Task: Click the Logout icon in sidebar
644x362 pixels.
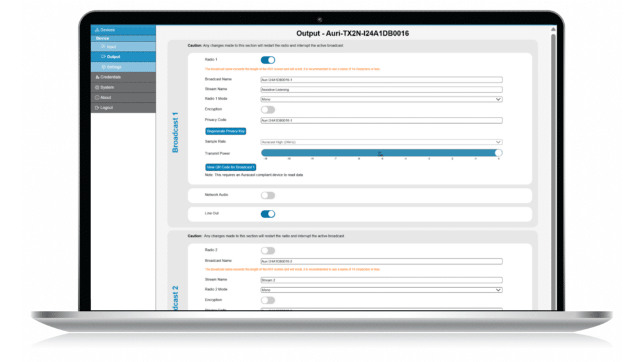Action: pyautogui.click(x=97, y=107)
